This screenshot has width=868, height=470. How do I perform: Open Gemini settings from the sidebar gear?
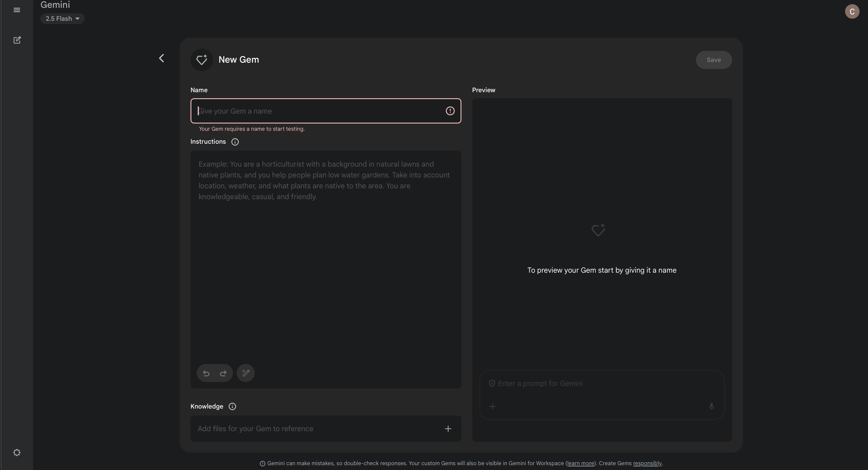pos(17,453)
